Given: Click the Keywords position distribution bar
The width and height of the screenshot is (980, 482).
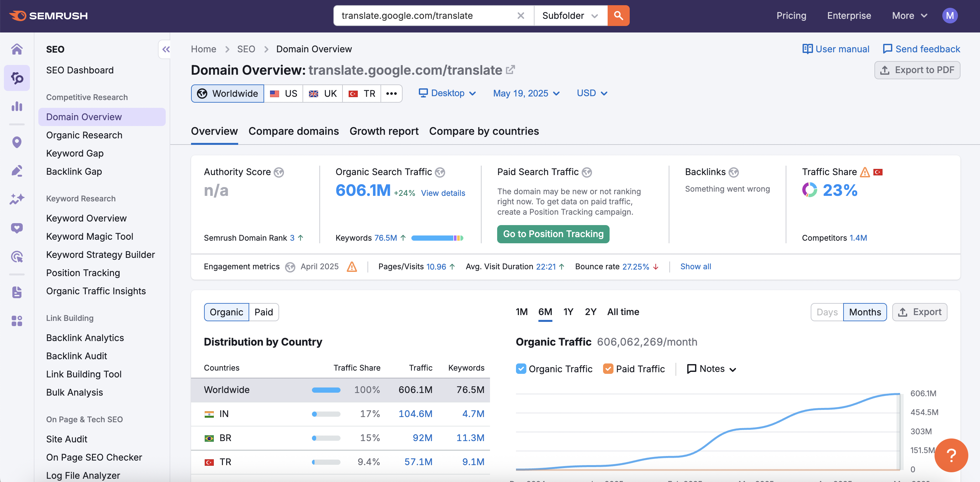Looking at the screenshot, I should click(x=437, y=238).
